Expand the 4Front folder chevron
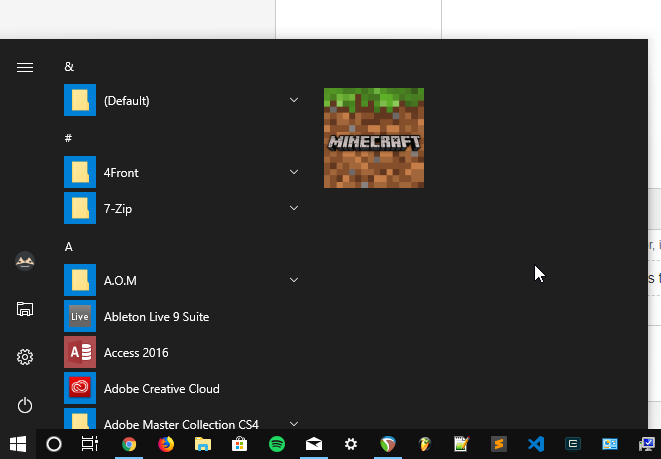The image size is (661, 459). tap(294, 172)
